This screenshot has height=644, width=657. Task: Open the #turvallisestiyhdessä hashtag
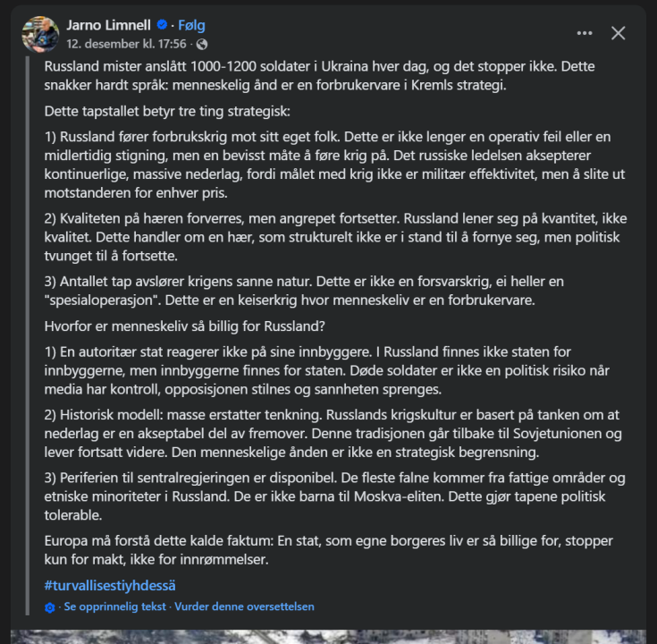[x=110, y=585]
